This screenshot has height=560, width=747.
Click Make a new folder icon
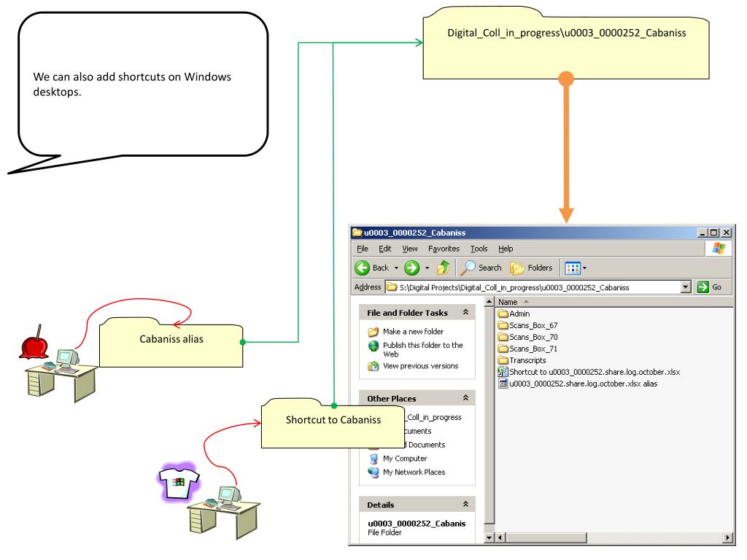[x=373, y=332]
